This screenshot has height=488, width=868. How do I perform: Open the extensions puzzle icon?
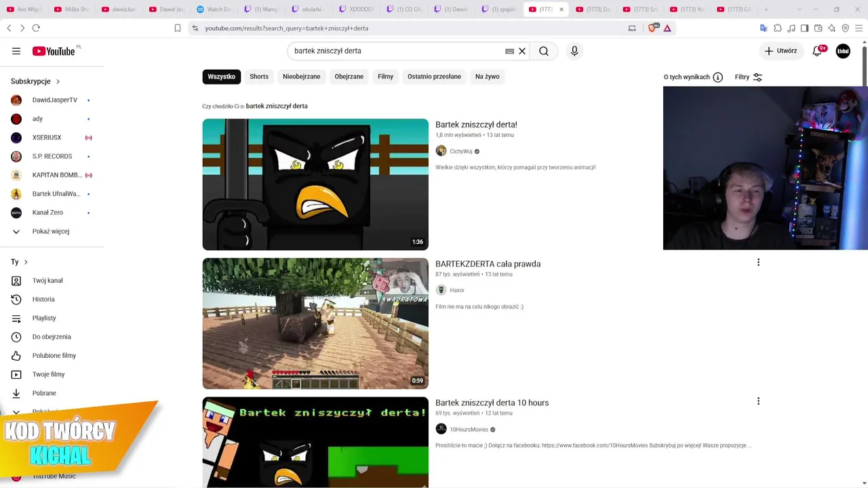[778, 28]
